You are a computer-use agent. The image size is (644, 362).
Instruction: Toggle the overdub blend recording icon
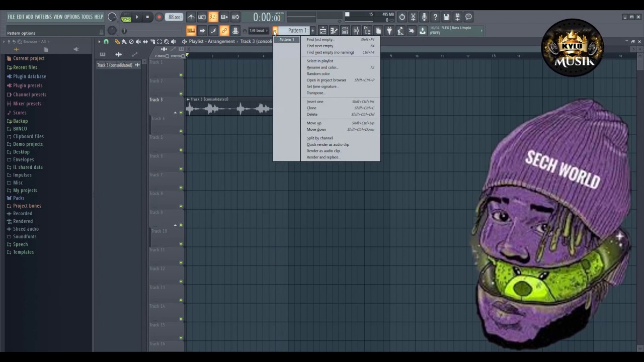pos(224,17)
